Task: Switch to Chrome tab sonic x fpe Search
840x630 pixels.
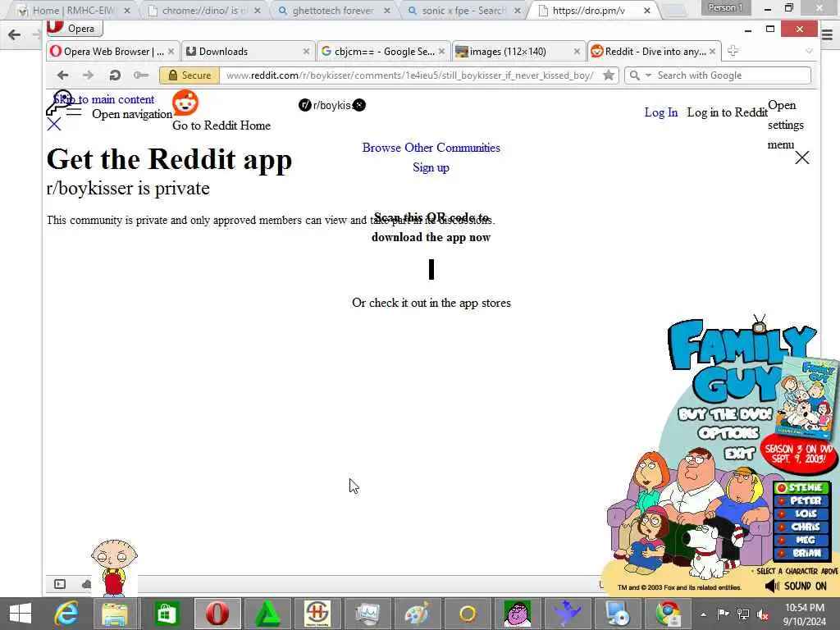Action: point(463,10)
